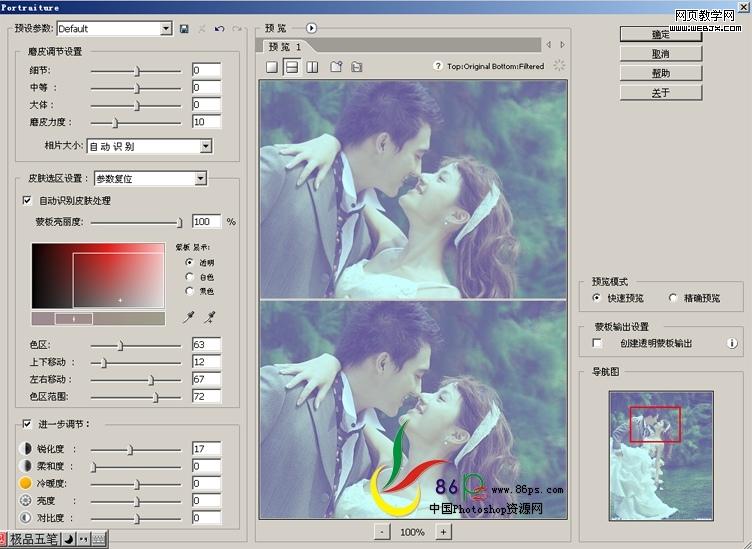This screenshot has height=549, width=752.
Task: Open the preview options round arrow button
Action: point(311,28)
